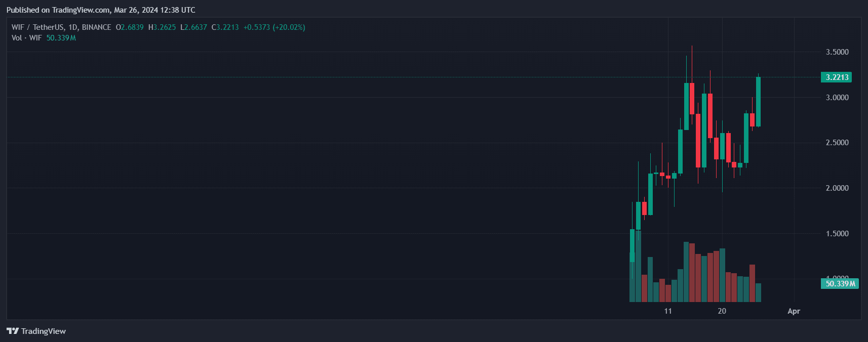Click the last volume bar on the right
This screenshot has width=868, height=342.
tap(758, 293)
